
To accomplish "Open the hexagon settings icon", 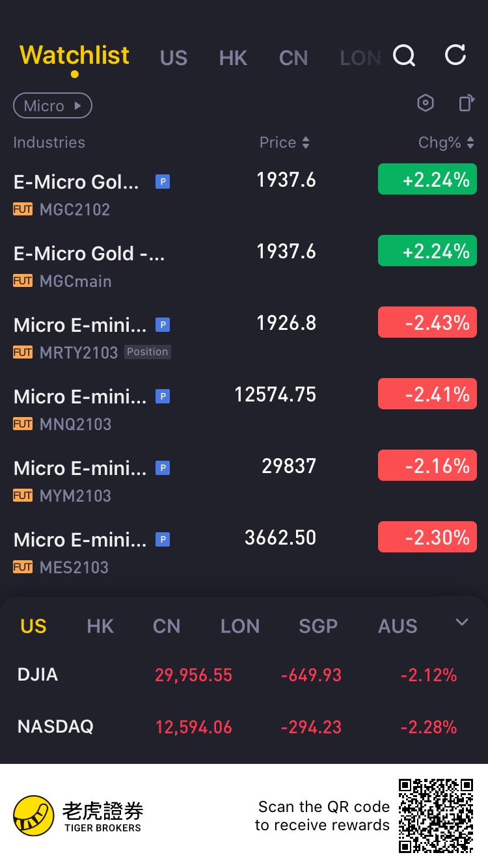I will [x=425, y=103].
